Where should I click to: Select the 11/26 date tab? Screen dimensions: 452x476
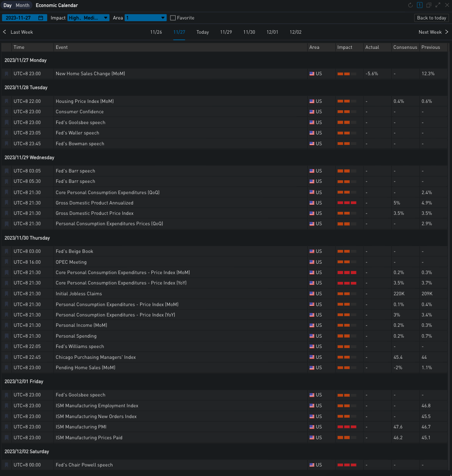(x=156, y=32)
